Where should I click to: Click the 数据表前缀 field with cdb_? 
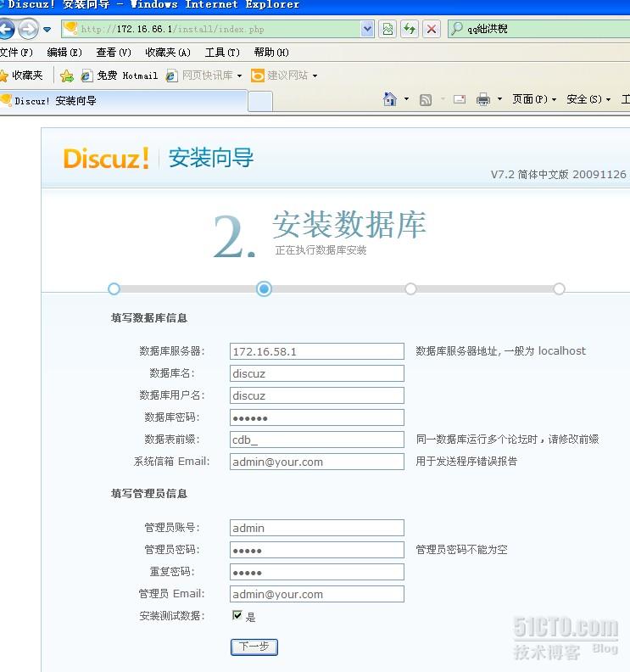[317, 440]
